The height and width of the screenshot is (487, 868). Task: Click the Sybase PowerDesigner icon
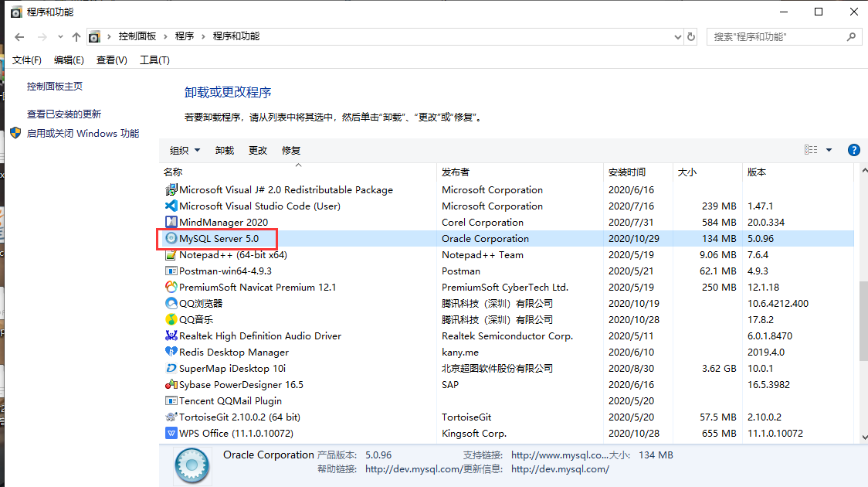coord(171,384)
